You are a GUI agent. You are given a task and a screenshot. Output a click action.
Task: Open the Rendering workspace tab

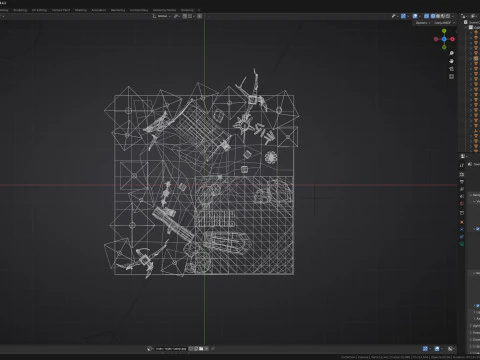118,10
